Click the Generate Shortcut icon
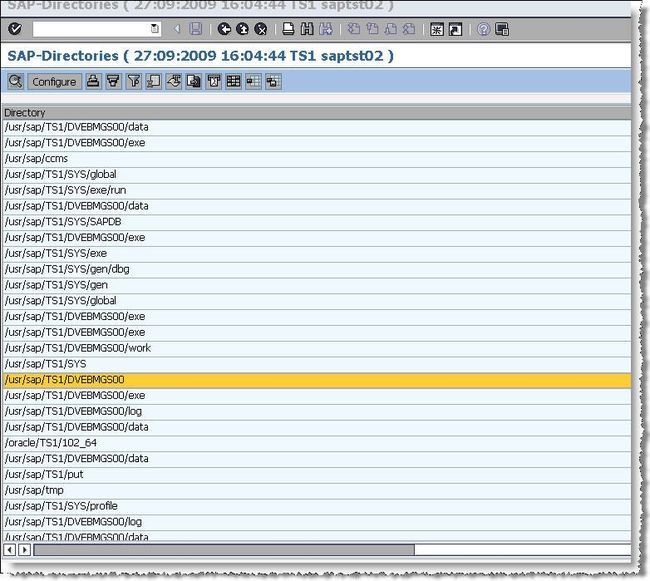Viewport: 650px width, 581px height. pyautogui.click(x=455, y=29)
